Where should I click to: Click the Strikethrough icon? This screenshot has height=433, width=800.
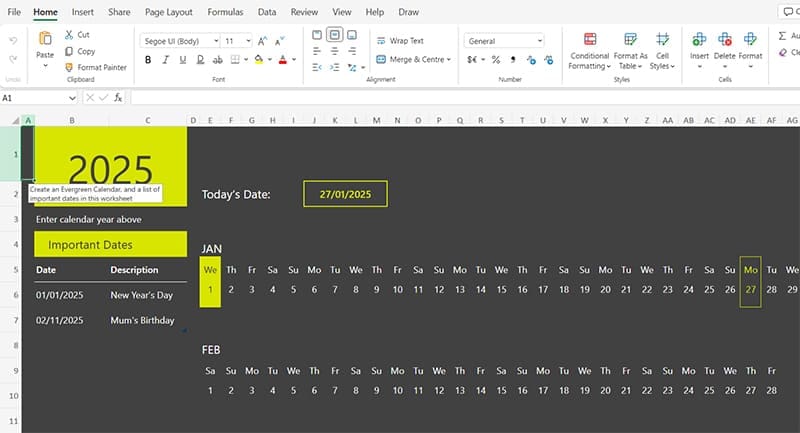pyautogui.click(x=218, y=60)
